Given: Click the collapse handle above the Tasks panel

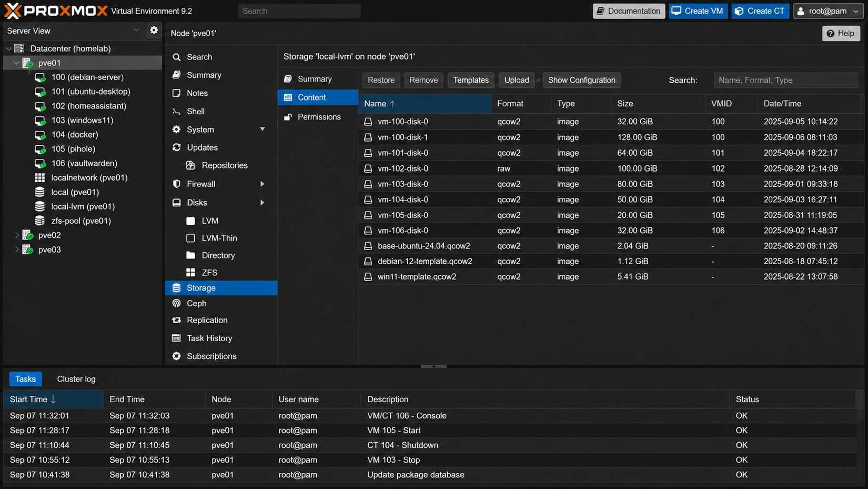Looking at the screenshot, I should pos(433,366).
